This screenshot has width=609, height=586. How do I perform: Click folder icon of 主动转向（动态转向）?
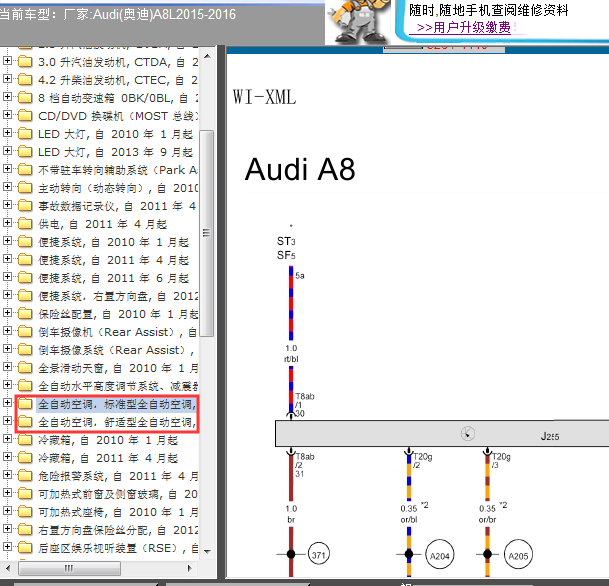pos(25,188)
